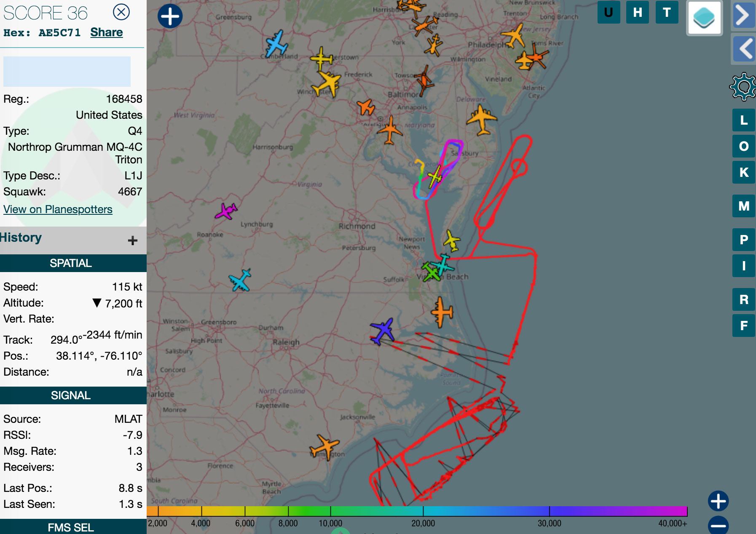
Task: Select the orange airliner over Delaware Bay
Action: 481,120
